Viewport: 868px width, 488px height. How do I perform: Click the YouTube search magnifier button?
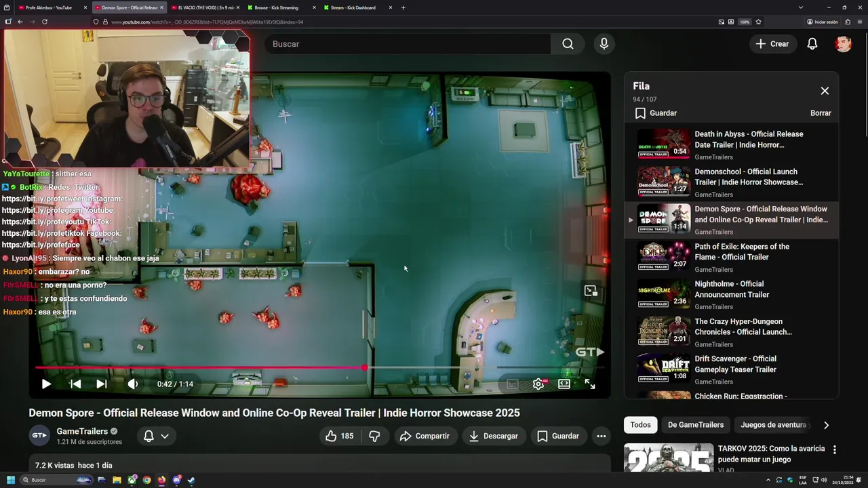pyautogui.click(x=568, y=44)
